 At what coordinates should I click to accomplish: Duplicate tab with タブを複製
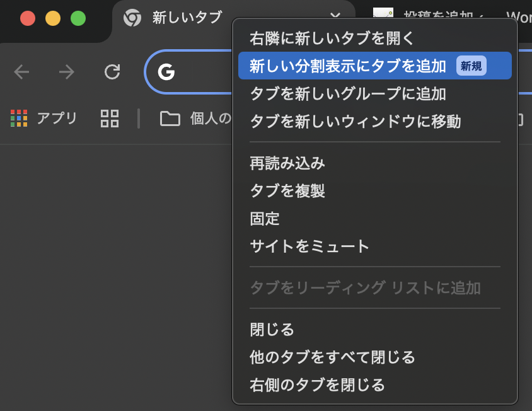coord(287,191)
